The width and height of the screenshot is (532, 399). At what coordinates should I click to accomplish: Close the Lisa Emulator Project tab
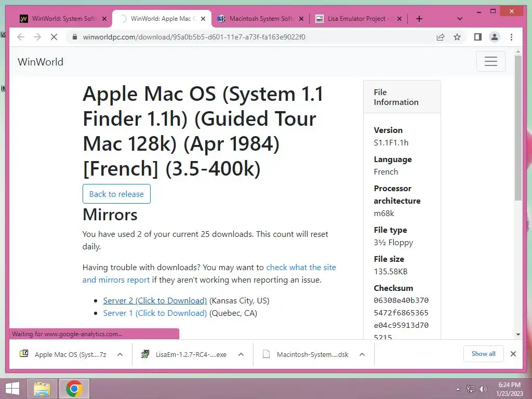400,19
